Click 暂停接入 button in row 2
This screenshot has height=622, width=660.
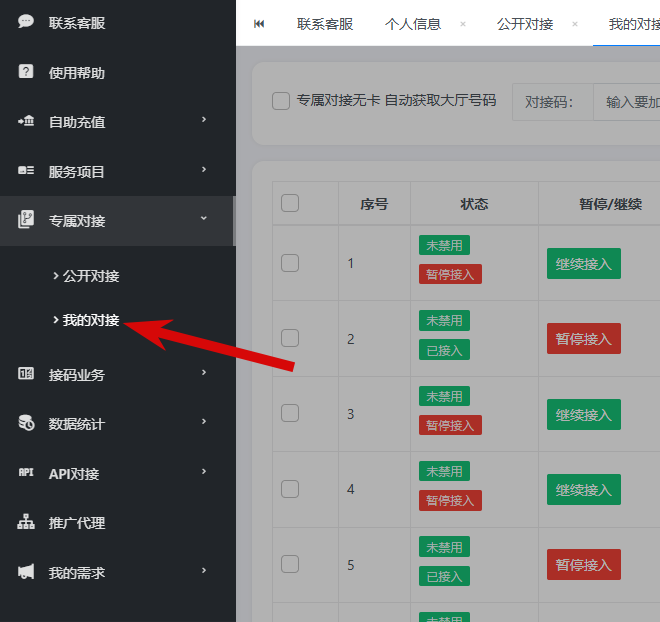coord(584,338)
